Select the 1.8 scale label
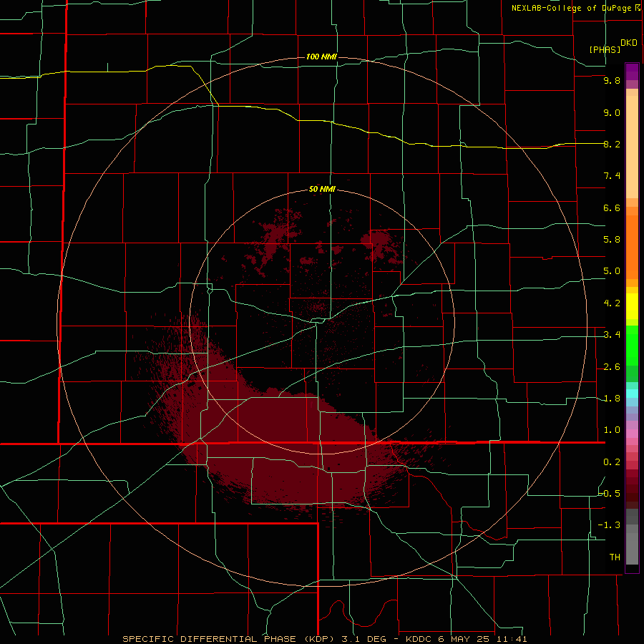 coord(612,399)
